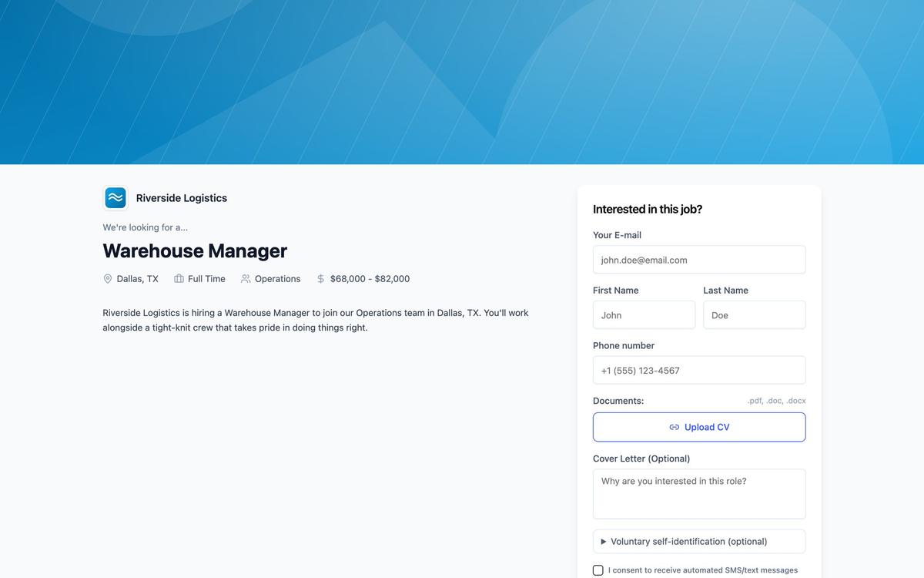This screenshot has width=924, height=578.
Task: Click the link icon inside Upload CV button
Action: click(675, 427)
